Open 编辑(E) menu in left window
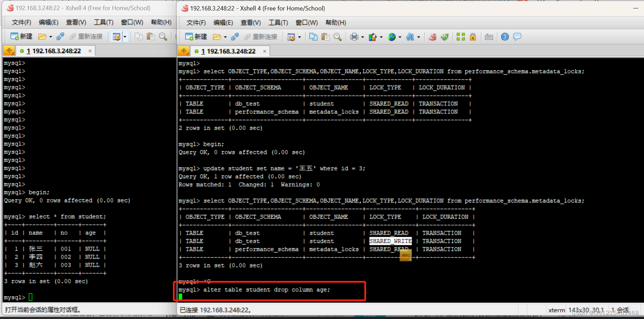 pyautogui.click(x=48, y=22)
